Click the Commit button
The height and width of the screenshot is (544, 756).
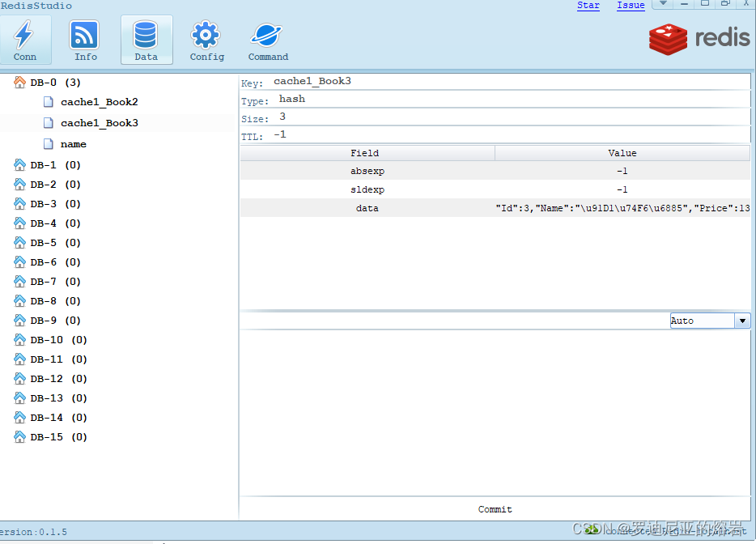[x=495, y=509]
